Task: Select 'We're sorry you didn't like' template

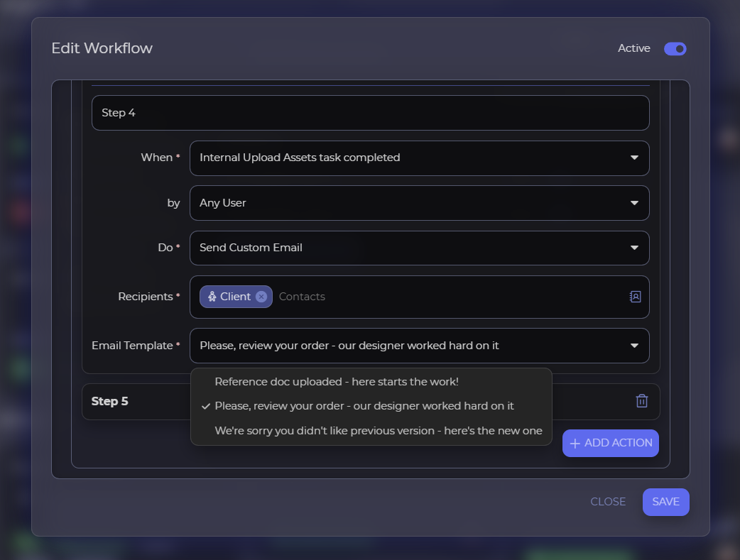Action: (379, 431)
